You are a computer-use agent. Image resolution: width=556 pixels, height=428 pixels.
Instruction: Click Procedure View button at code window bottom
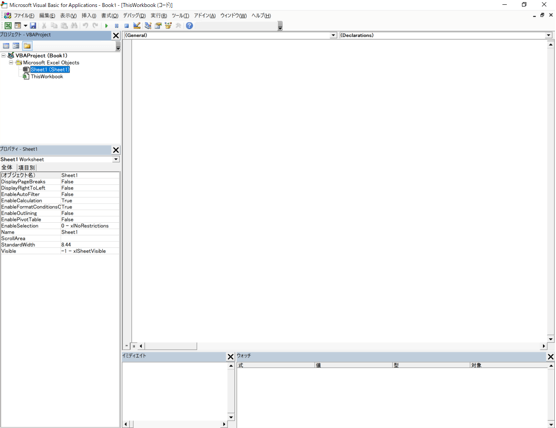(127, 346)
